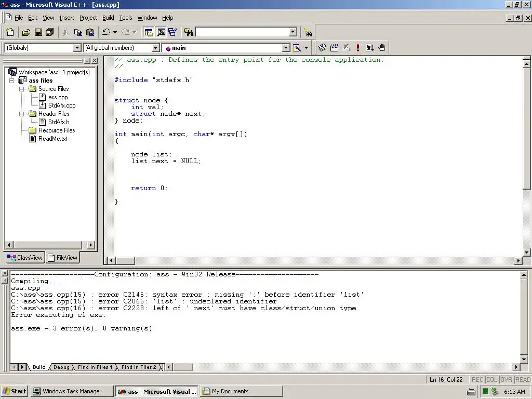
Task: Open the Edit menu
Action: pos(33,18)
